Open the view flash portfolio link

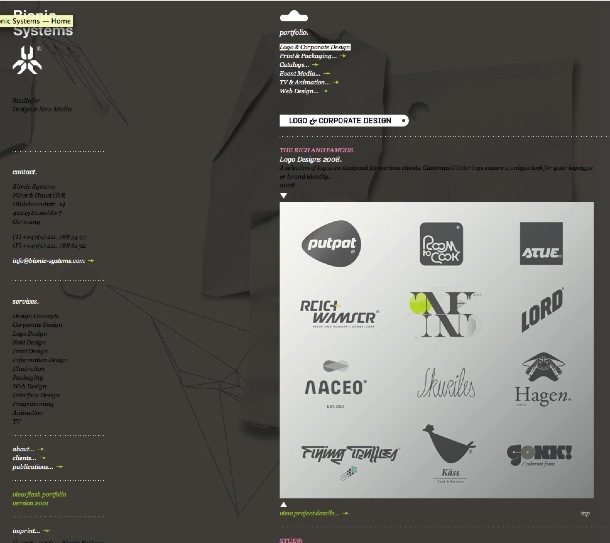[40, 494]
